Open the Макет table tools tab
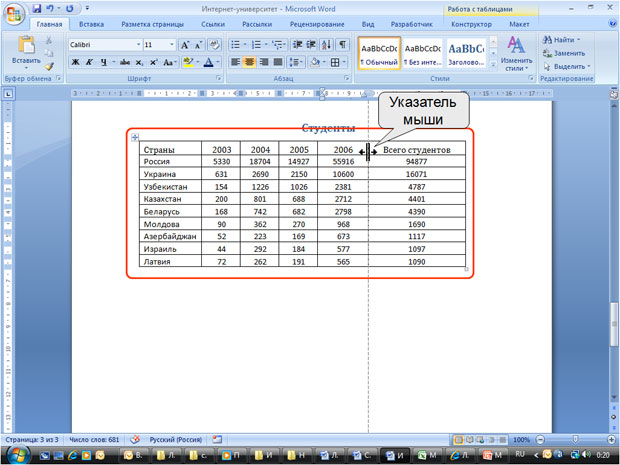The height and width of the screenshot is (465, 620). pos(520,23)
